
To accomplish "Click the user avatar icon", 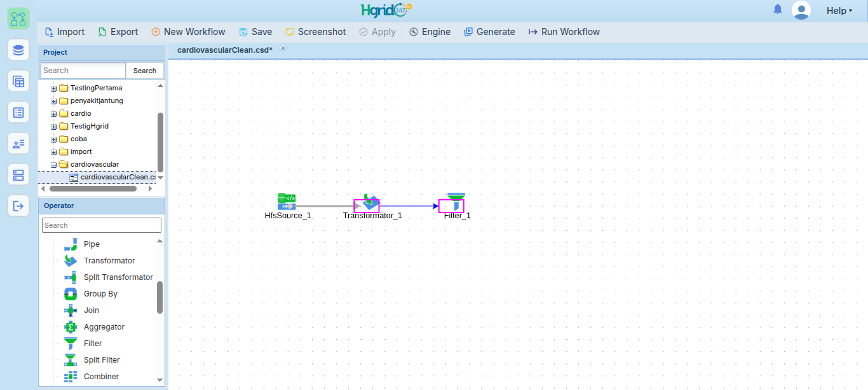I will [x=801, y=10].
